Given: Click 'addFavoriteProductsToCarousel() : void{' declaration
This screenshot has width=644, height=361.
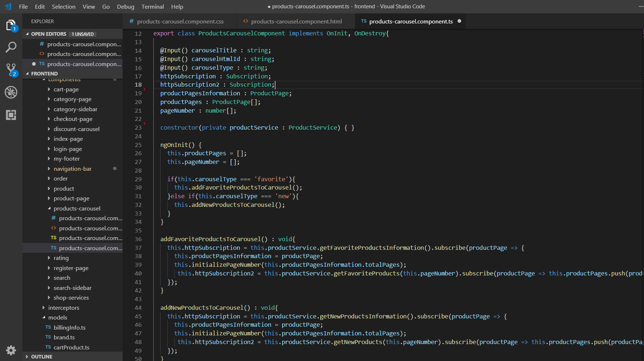Looking at the screenshot, I should pyautogui.click(x=228, y=239).
